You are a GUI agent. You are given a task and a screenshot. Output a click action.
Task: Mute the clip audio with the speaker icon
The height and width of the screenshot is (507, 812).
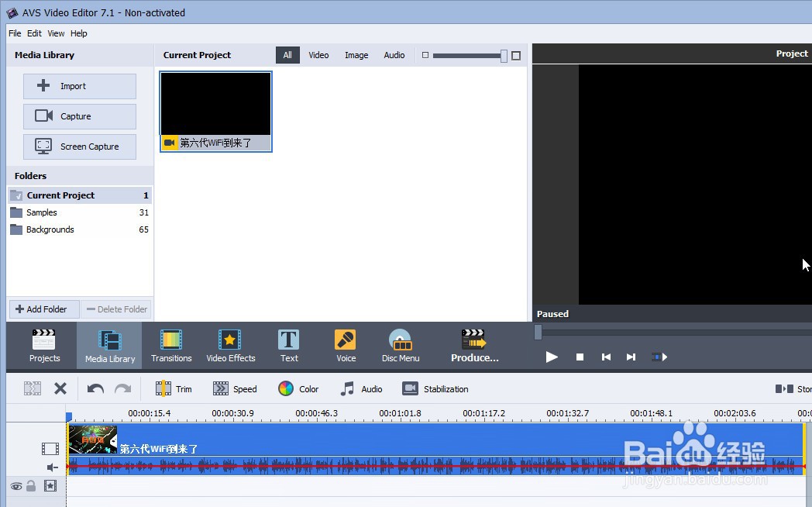pos(51,467)
